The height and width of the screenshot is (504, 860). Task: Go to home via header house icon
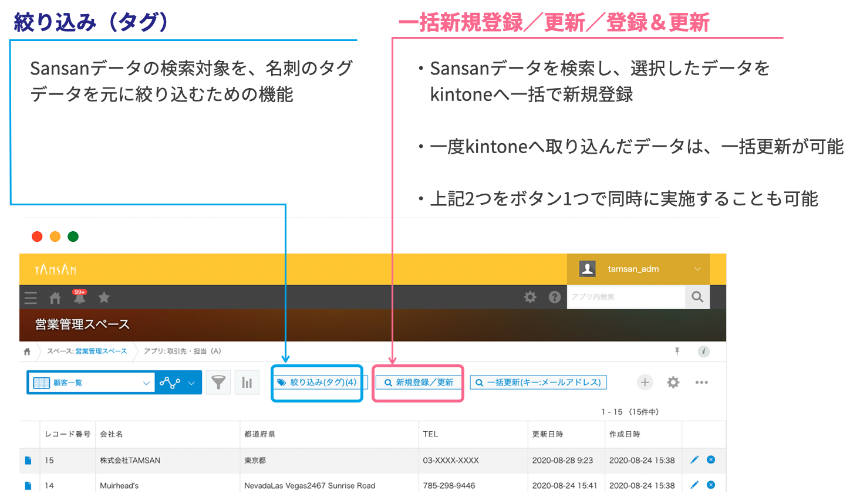click(x=55, y=298)
